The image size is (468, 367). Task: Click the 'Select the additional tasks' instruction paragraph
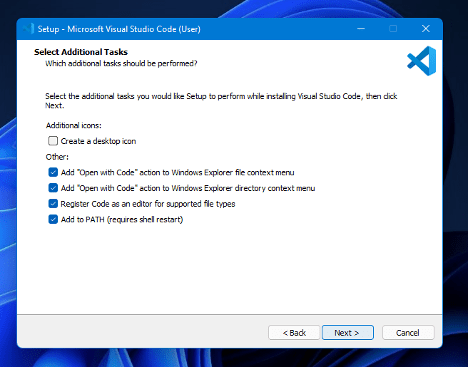(x=221, y=101)
